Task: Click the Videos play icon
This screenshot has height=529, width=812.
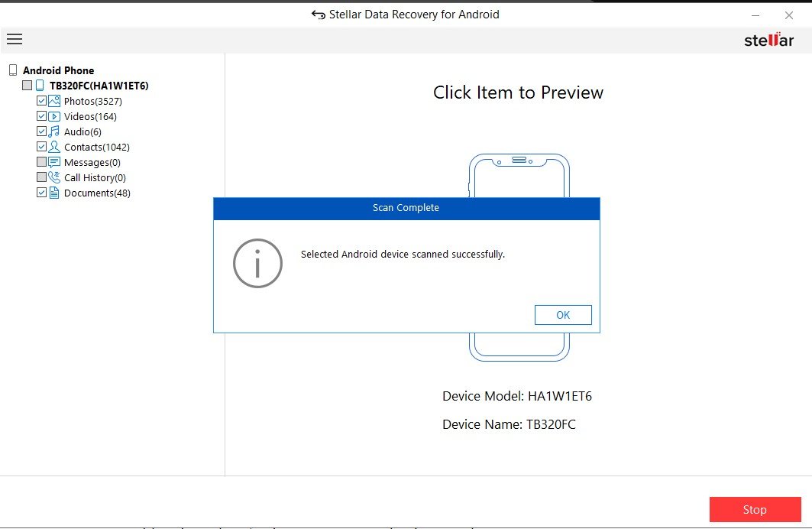Action: click(x=54, y=116)
